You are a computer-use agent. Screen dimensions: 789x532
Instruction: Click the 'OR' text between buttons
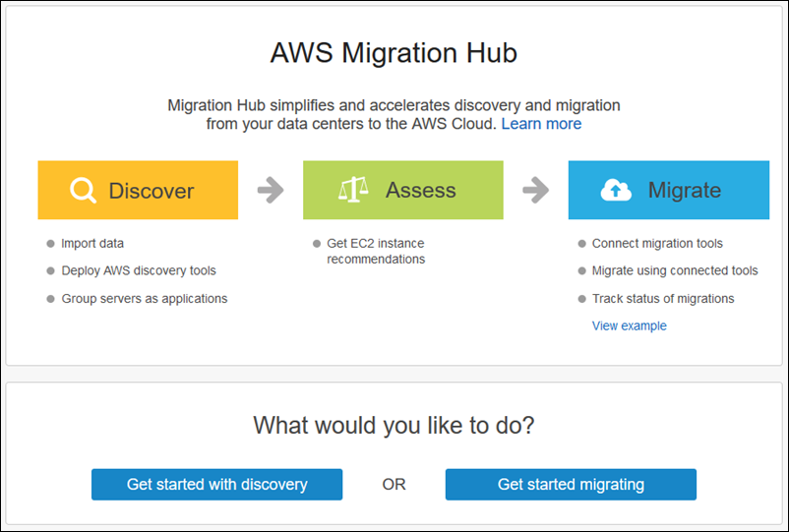click(394, 484)
